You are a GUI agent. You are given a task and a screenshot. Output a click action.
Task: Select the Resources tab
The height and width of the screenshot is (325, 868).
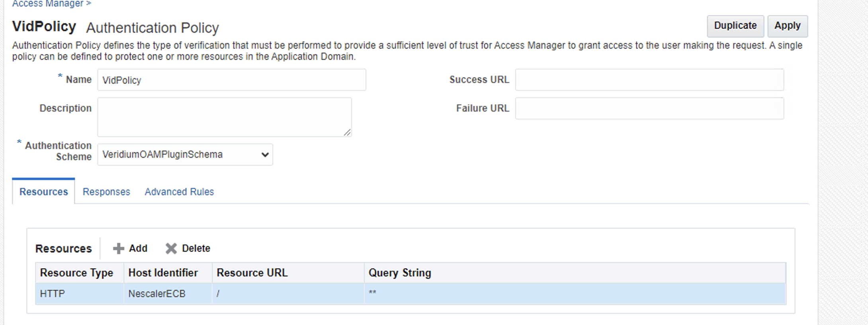[x=44, y=192]
